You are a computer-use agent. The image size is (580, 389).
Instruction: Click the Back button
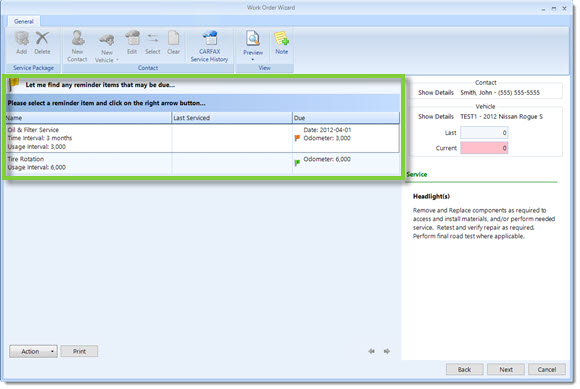(465, 369)
